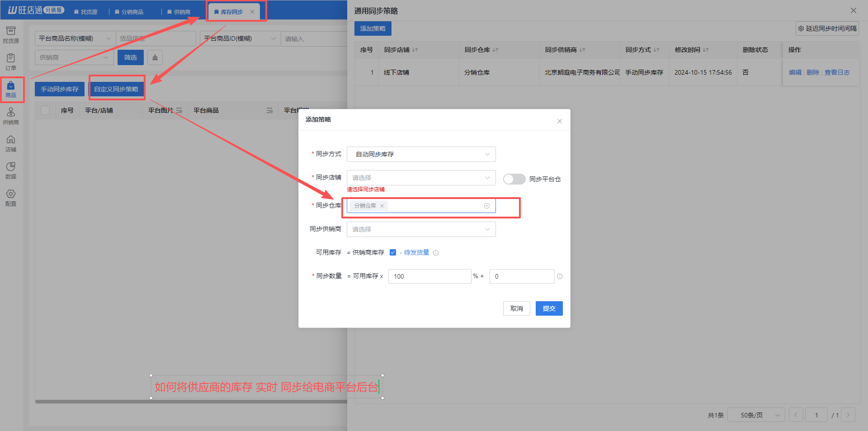Viewport: 868px width, 431px height.
Task: Expand the 同步方式 dropdown
Action: pyautogui.click(x=421, y=154)
